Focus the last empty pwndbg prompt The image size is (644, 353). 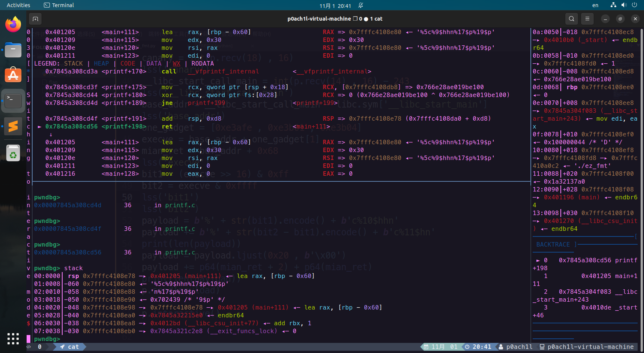pyautogui.click(x=47, y=339)
